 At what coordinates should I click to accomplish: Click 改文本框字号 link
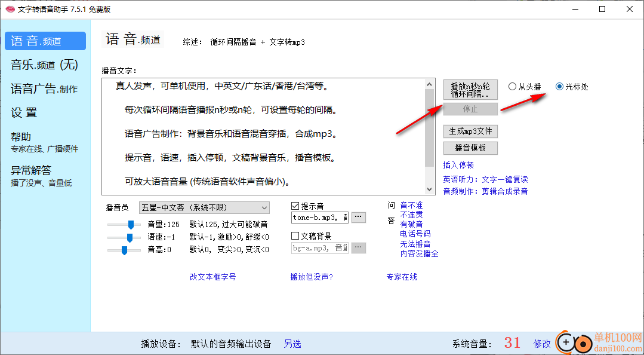point(212,277)
